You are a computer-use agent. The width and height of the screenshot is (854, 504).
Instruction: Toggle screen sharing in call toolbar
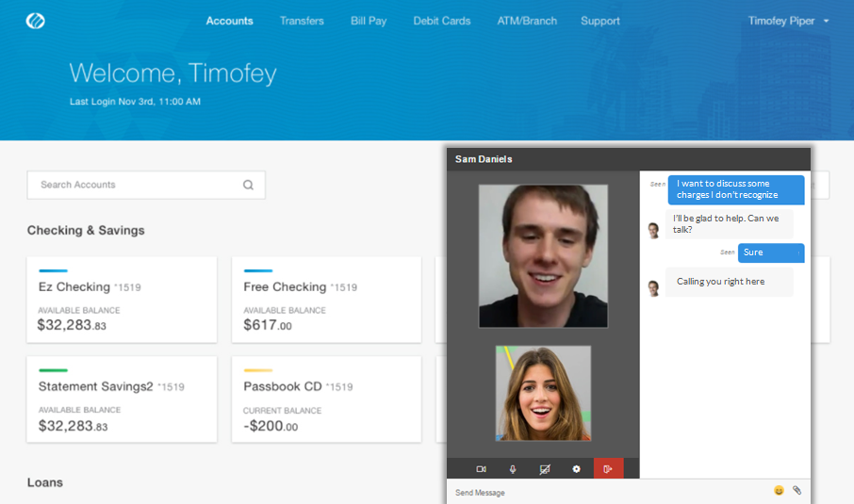pyautogui.click(x=545, y=469)
